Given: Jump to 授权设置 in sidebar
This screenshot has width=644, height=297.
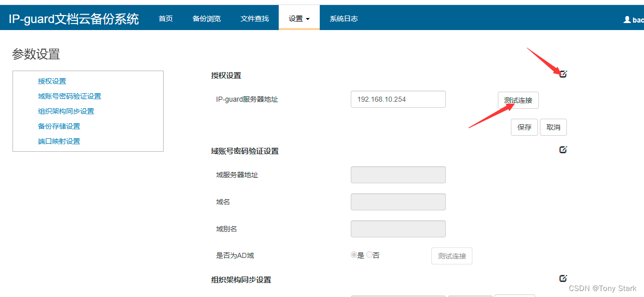Looking at the screenshot, I should 52,81.
